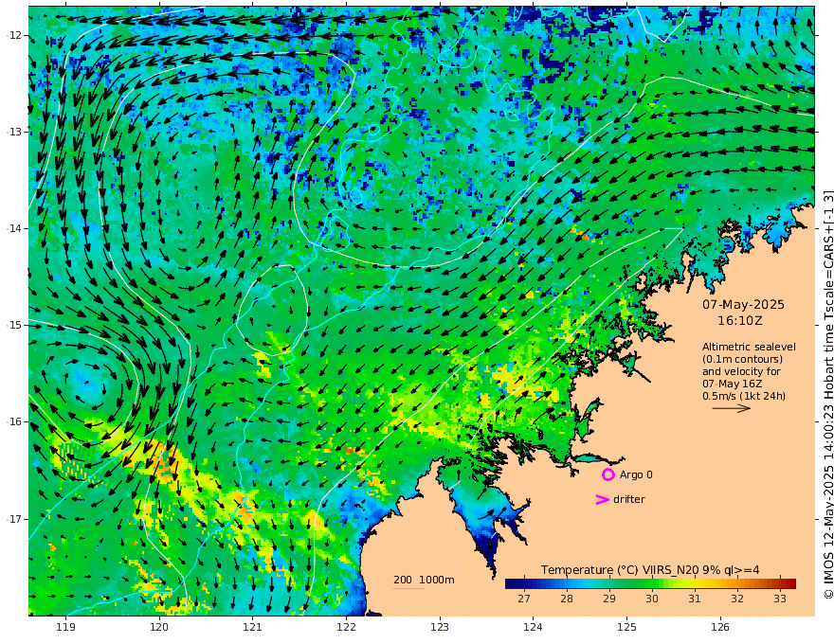Click the longitude axis label 125
The width and height of the screenshot is (834, 644).
[627, 628]
